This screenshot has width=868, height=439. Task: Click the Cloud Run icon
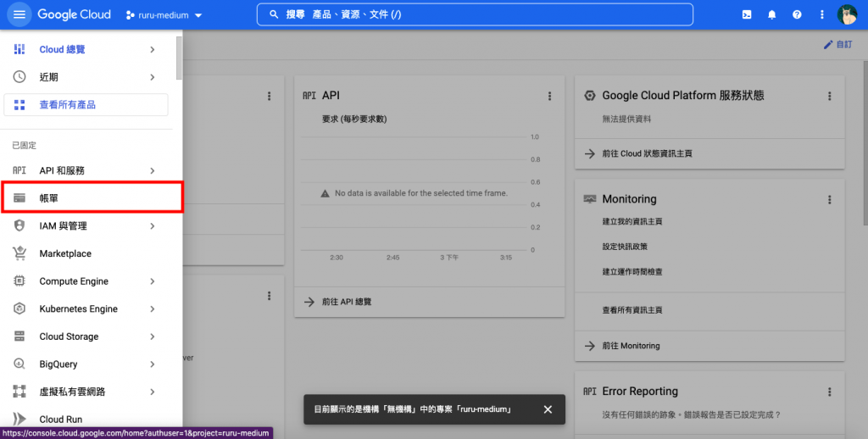pyautogui.click(x=19, y=419)
